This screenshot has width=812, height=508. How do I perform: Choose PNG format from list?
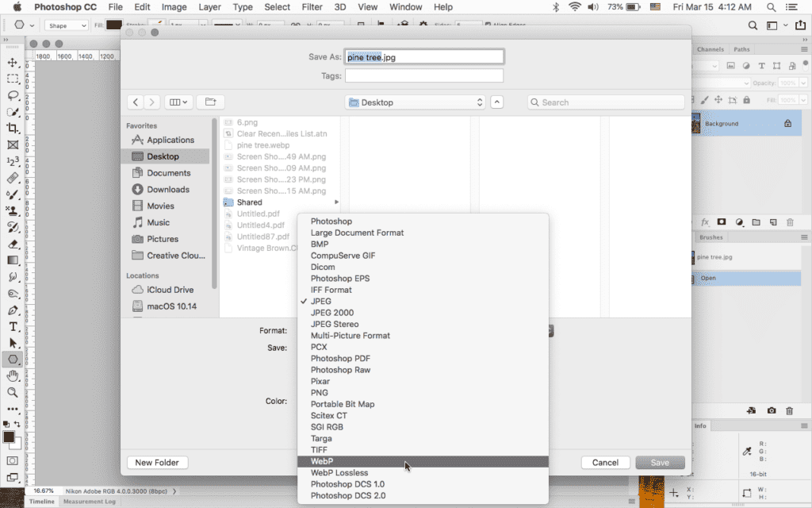(423, 393)
